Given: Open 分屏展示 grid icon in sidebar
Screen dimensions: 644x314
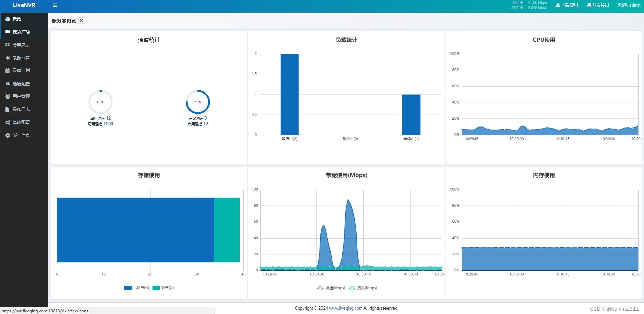Looking at the screenshot, I should click(7, 45).
